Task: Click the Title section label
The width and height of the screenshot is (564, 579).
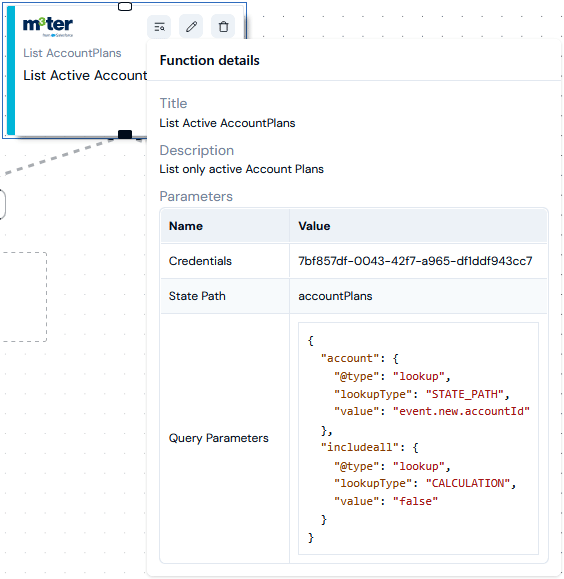Action: point(173,103)
